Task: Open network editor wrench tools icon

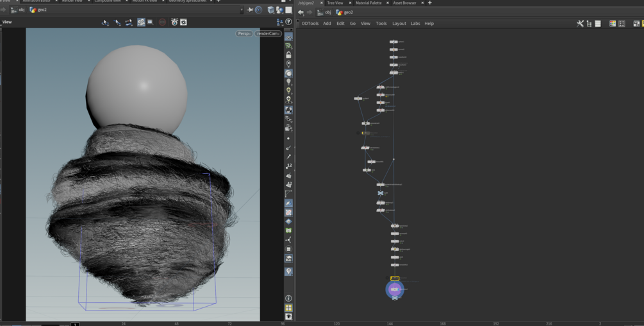Action: coord(580,24)
